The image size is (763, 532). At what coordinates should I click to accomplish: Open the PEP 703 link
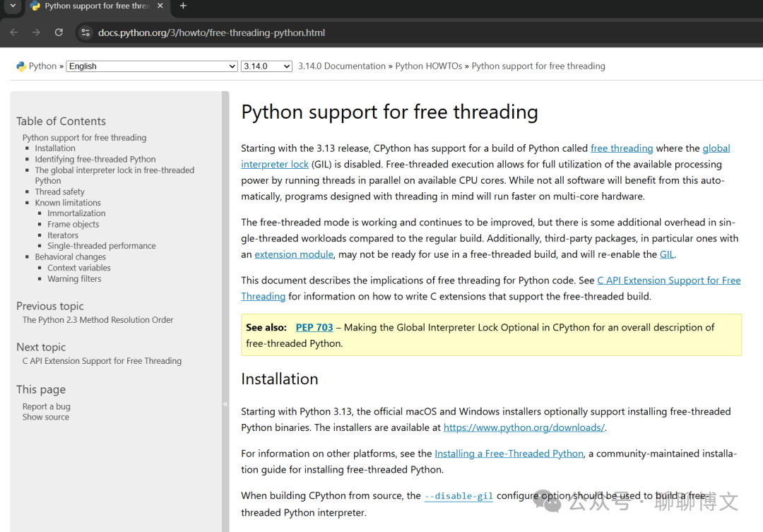[x=314, y=328]
